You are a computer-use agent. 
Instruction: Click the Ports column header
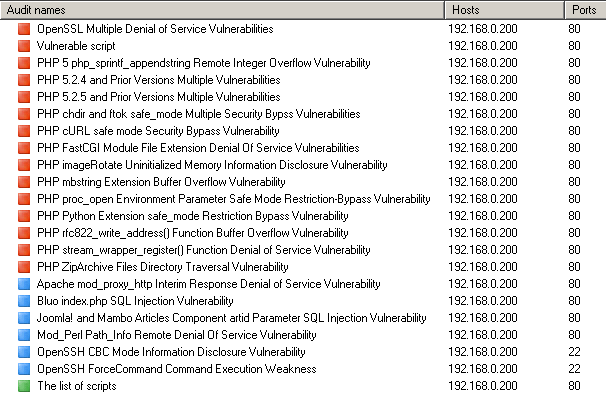coord(582,10)
